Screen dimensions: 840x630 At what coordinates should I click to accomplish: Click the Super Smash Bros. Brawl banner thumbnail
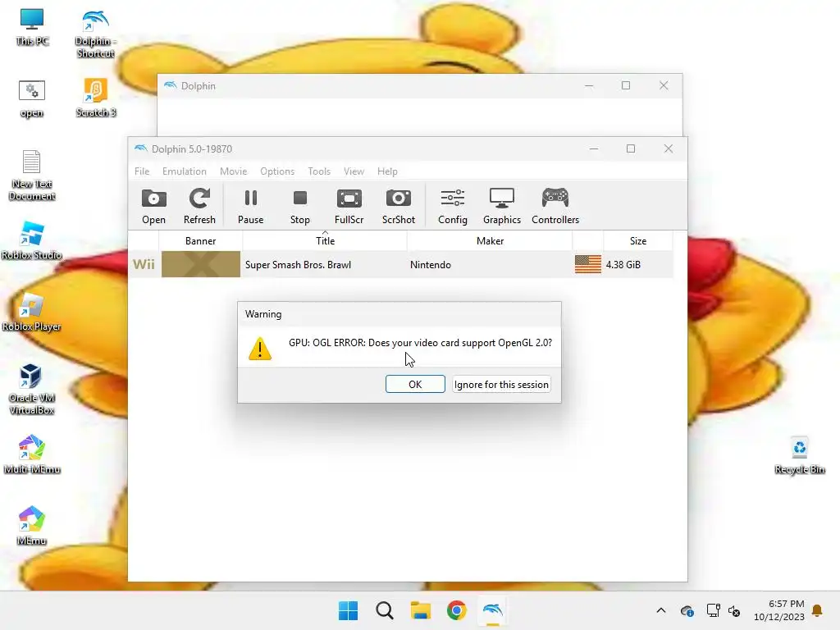point(201,264)
